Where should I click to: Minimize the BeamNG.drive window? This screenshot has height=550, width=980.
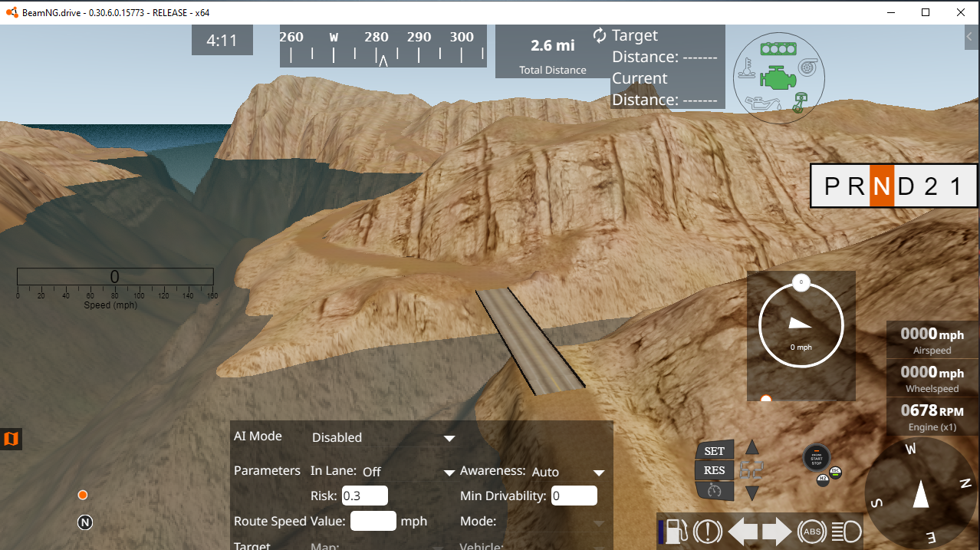[x=891, y=12]
